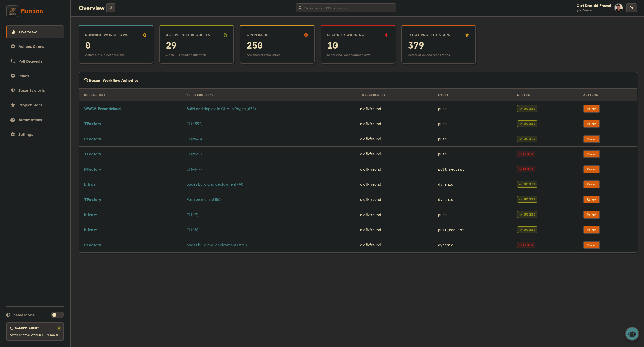Re-run PFactory CI (#148)

click(591, 139)
